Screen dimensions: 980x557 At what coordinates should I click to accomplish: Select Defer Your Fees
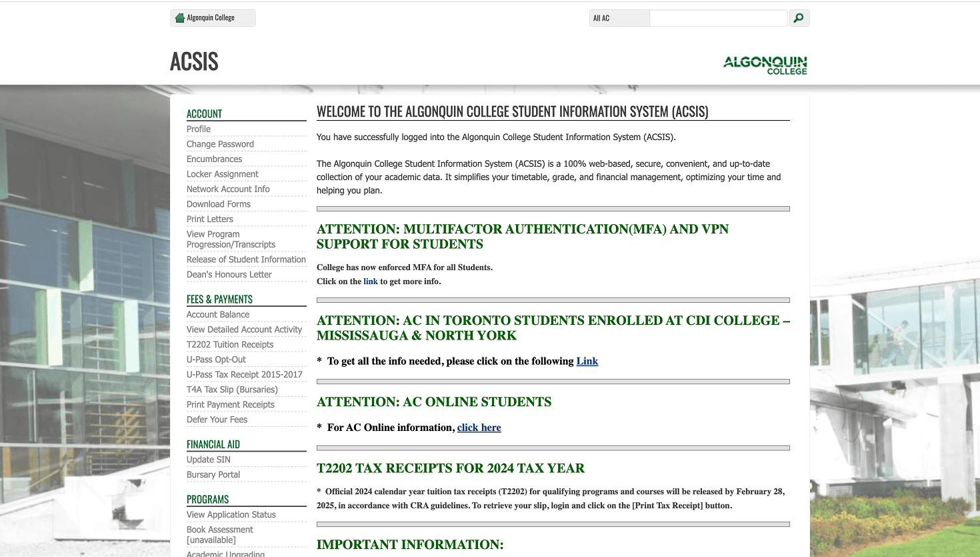pos(217,420)
